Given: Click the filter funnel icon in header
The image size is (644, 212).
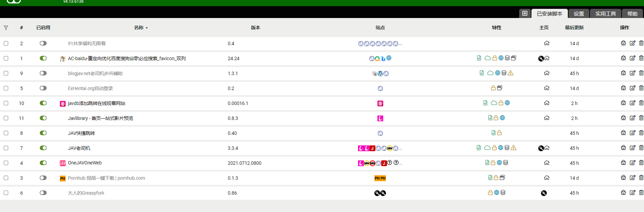Looking at the screenshot, I should point(6,28).
